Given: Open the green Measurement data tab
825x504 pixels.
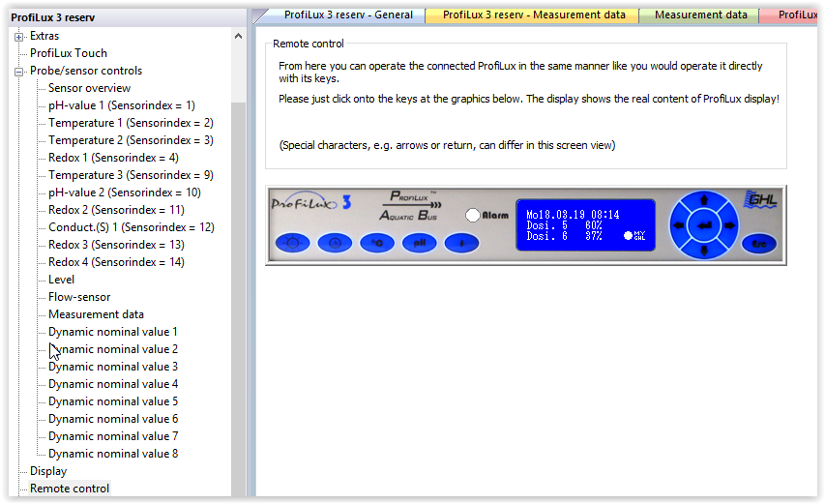Looking at the screenshot, I should point(701,15).
